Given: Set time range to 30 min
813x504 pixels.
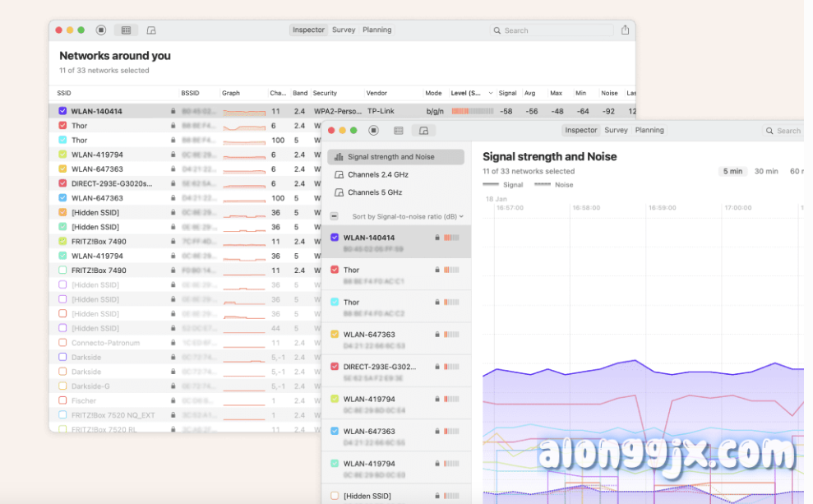Looking at the screenshot, I should click(765, 171).
